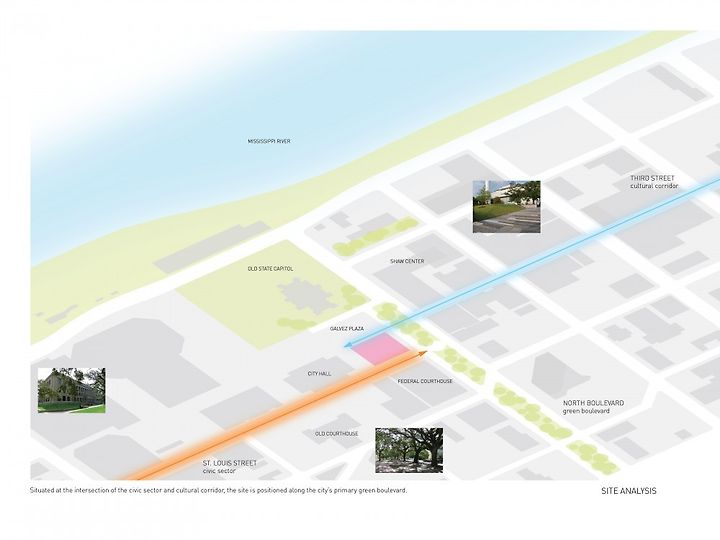This screenshot has height=540, width=720.
Task: Select the Galvez Plaza label
Action: (x=347, y=329)
